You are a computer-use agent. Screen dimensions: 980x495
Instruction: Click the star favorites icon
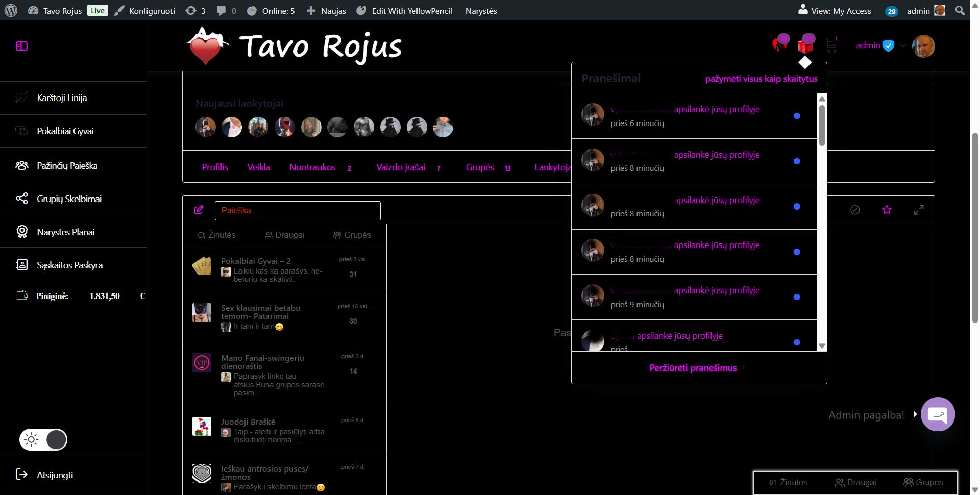coord(887,210)
